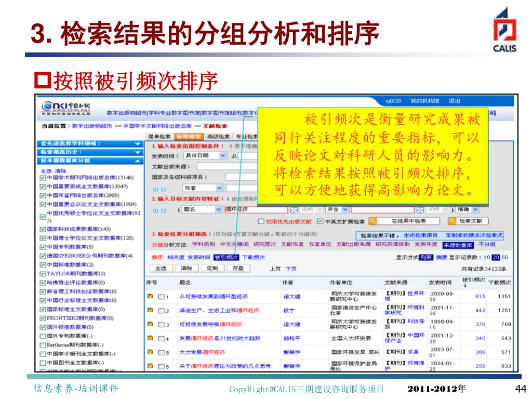
Task: Click the sort arrow under 被引频次 column header
Action: pyautogui.click(x=465, y=285)
